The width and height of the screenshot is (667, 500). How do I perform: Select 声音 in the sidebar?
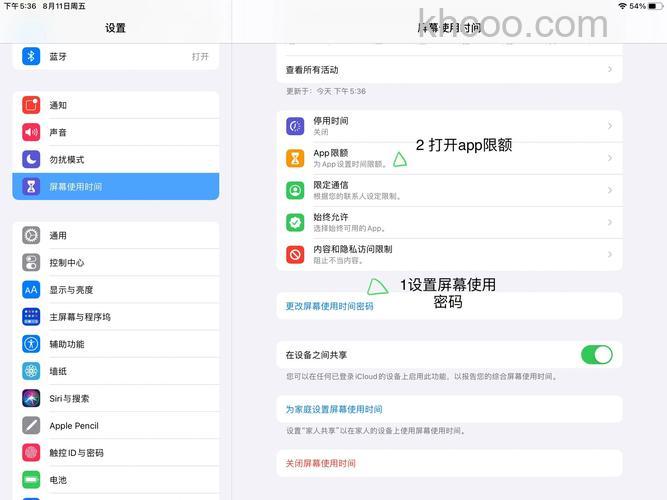click(x=116, y=132)
